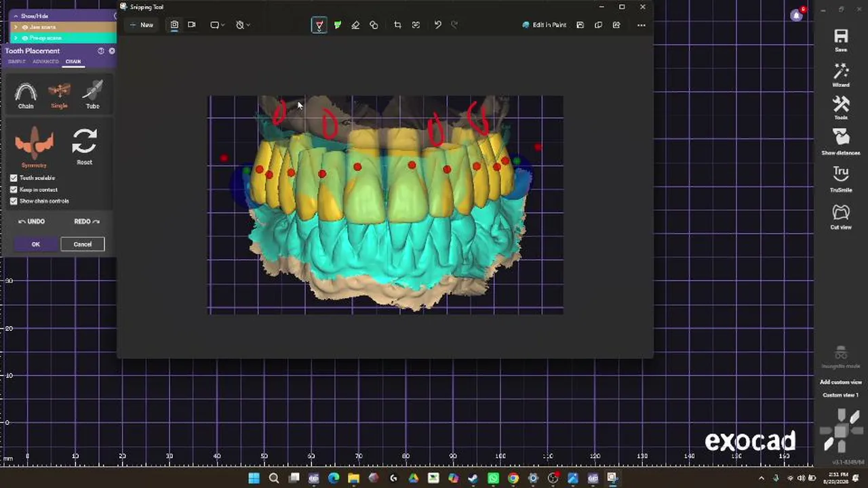Click the Show distances icon
The height and width of the screenshot is (488, 868).
pyautogui.click(x=841, y=137)
